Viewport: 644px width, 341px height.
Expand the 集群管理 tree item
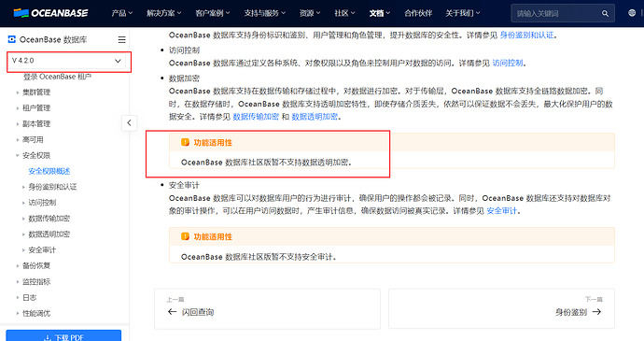(x=18, y=92)
